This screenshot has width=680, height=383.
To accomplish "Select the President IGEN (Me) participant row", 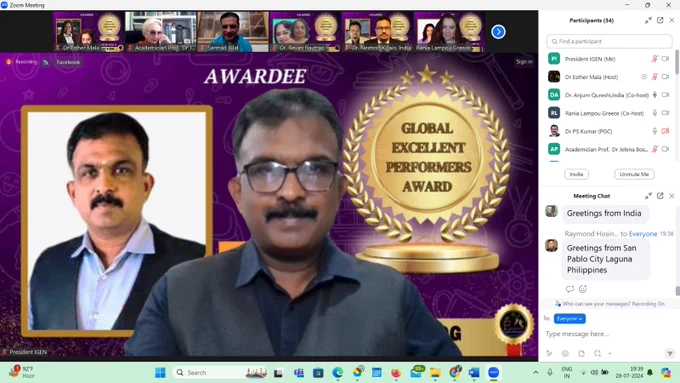I will click(609, 59).
